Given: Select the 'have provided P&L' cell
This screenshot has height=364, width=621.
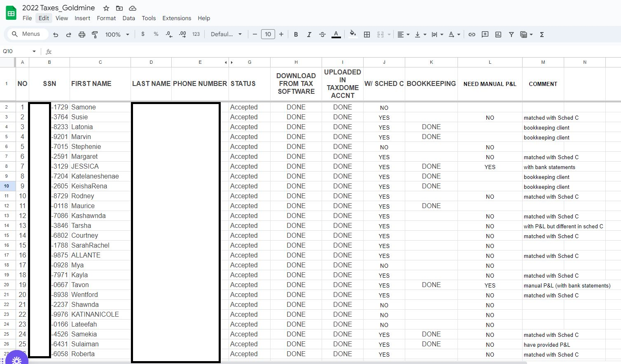Looking at the screenshot, I should 543,344.
